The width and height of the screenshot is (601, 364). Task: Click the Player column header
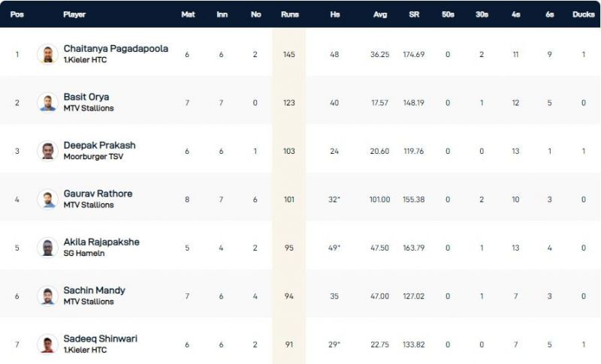(74, 14)
